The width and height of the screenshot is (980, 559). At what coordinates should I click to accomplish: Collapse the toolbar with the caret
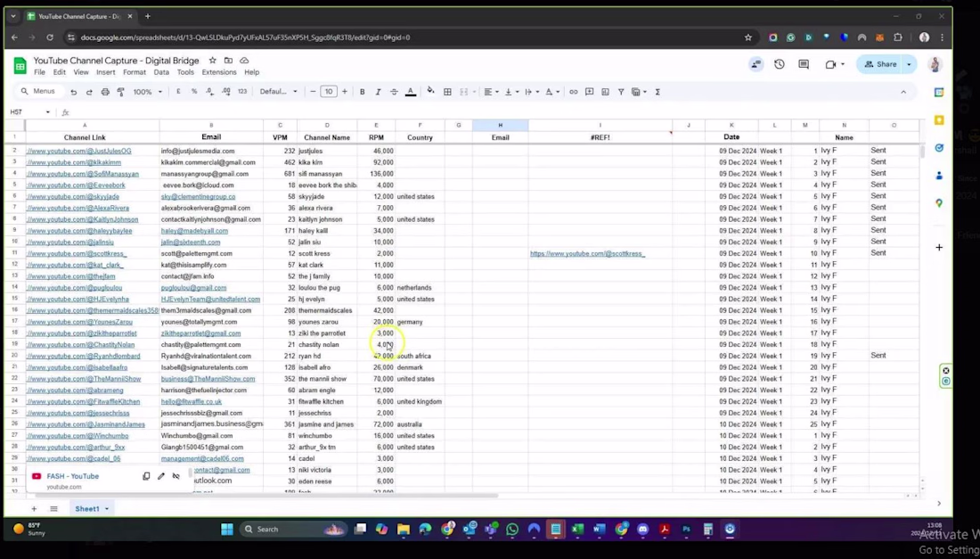click(x=903, y=92)
